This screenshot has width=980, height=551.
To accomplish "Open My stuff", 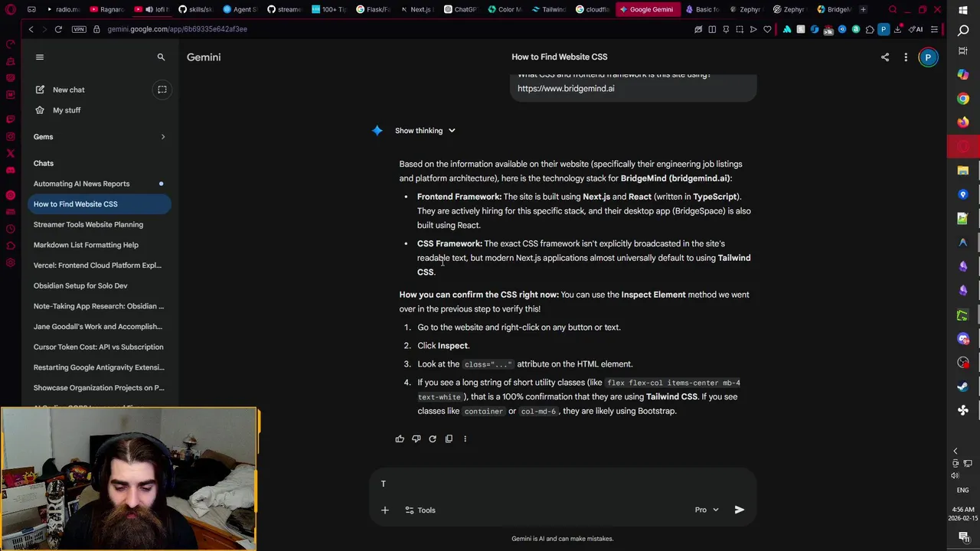I will point(57,110).
